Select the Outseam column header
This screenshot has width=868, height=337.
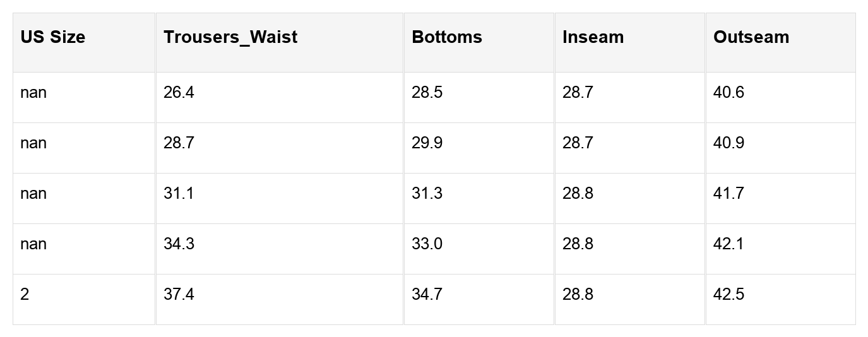pos(751,37)
